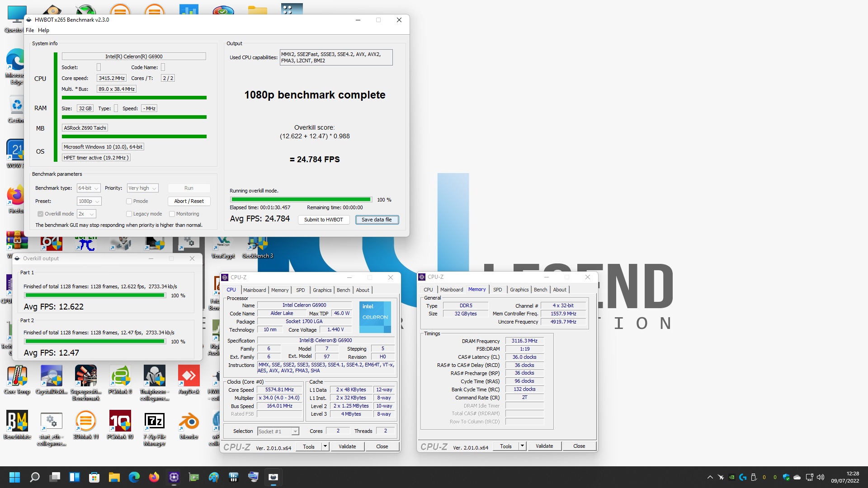
Task: Expand Tools arrow in CPU-Z CPU window
Action: click(x=325, y=446)
